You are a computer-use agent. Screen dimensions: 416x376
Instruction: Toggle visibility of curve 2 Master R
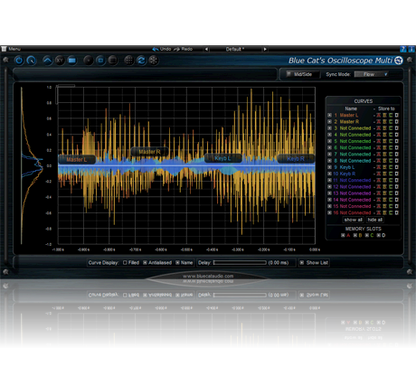pos(330,122)
